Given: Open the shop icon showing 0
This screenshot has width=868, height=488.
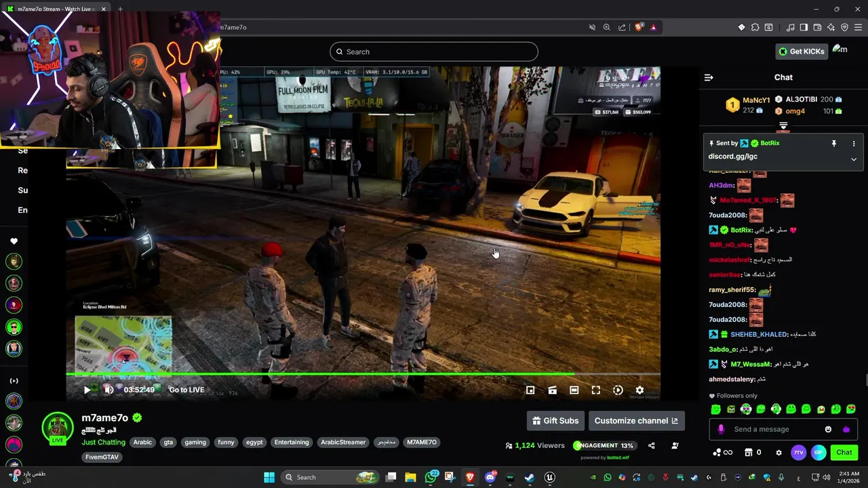Looking at the screenshot, I should point(753,453).
